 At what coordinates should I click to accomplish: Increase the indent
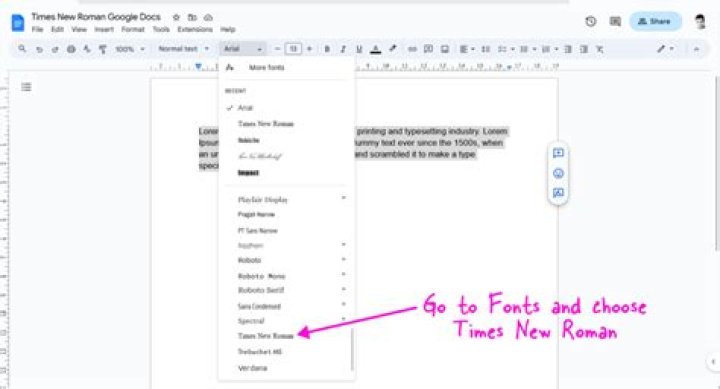[x=584, y=49]
